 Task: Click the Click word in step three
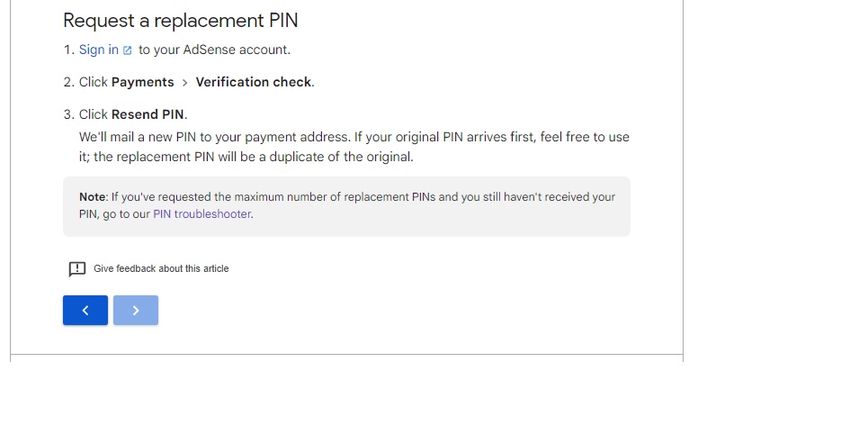coord(93,114)
